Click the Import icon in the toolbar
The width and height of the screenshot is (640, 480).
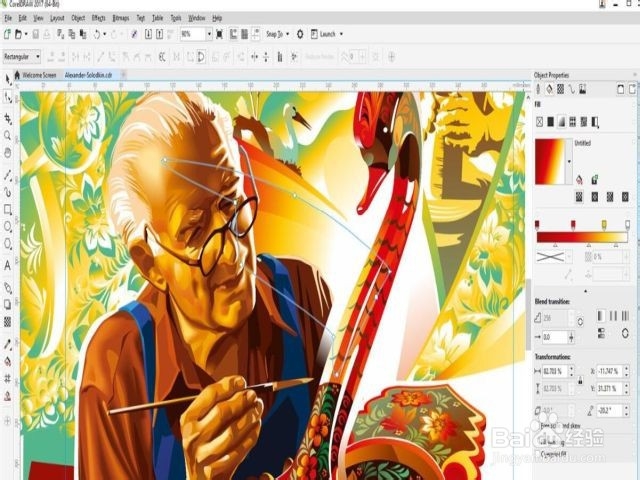click(148, 34)
